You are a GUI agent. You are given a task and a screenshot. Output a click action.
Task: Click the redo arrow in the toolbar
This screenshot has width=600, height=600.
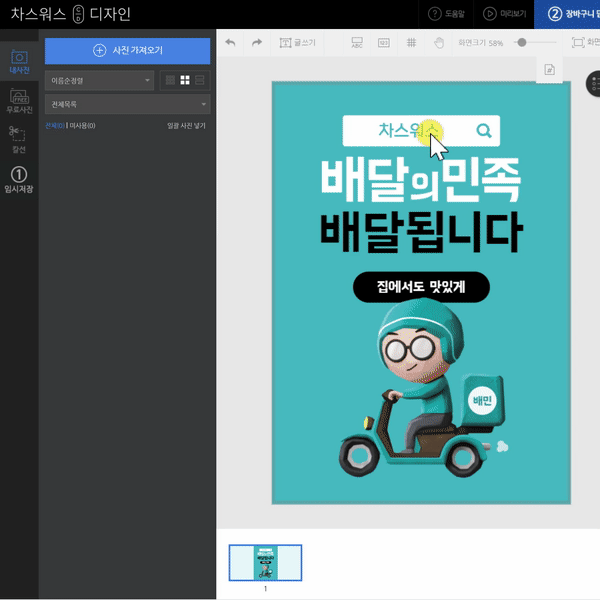[257, 42]
